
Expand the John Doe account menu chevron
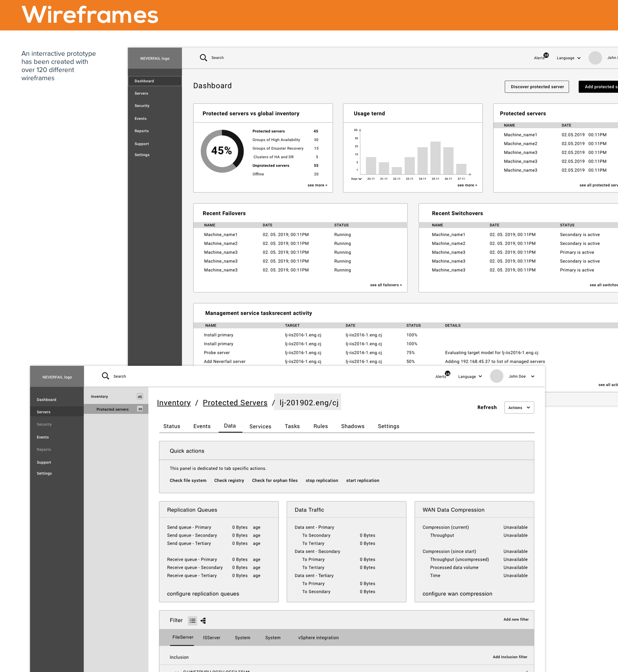(533, 377)
